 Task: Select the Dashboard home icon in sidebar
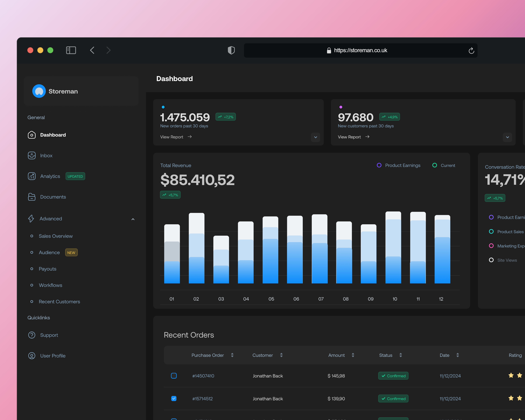click(32, 135)
